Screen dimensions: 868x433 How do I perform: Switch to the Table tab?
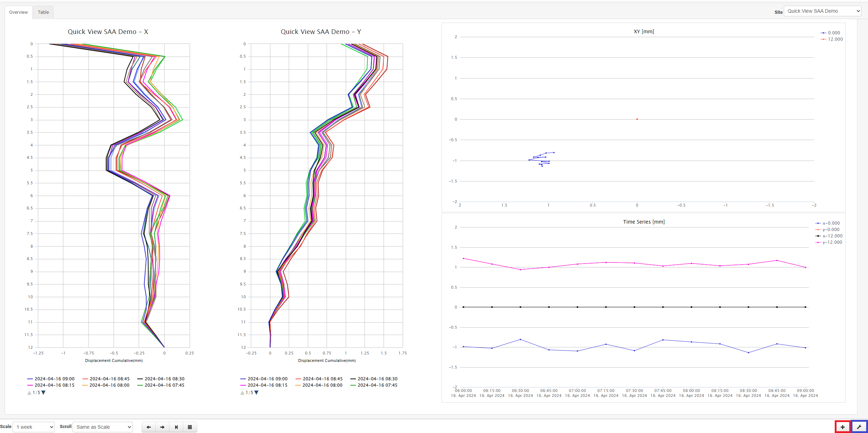tap(43, 12)
